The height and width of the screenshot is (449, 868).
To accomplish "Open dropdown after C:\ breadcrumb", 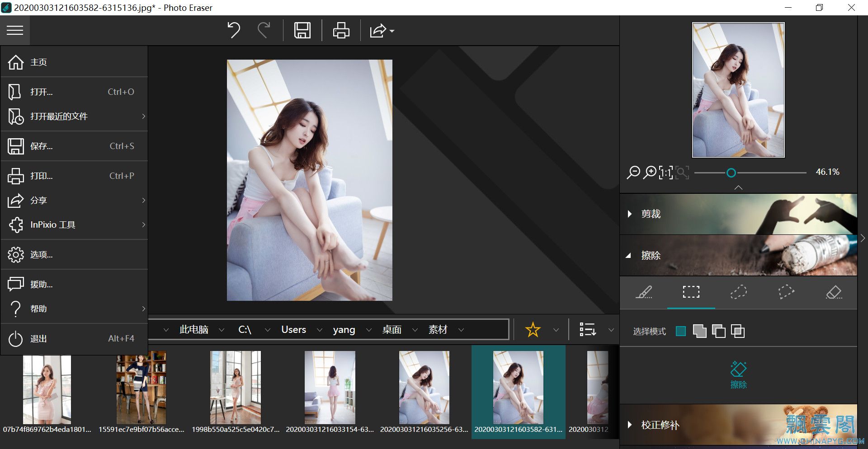I will pyautogui.click(x=267, y=330).
